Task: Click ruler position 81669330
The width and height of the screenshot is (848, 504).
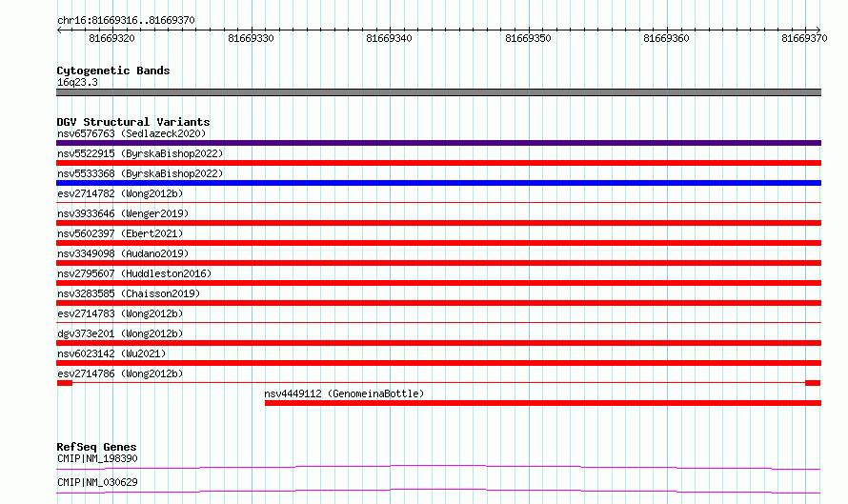Action: pos(251,38)
